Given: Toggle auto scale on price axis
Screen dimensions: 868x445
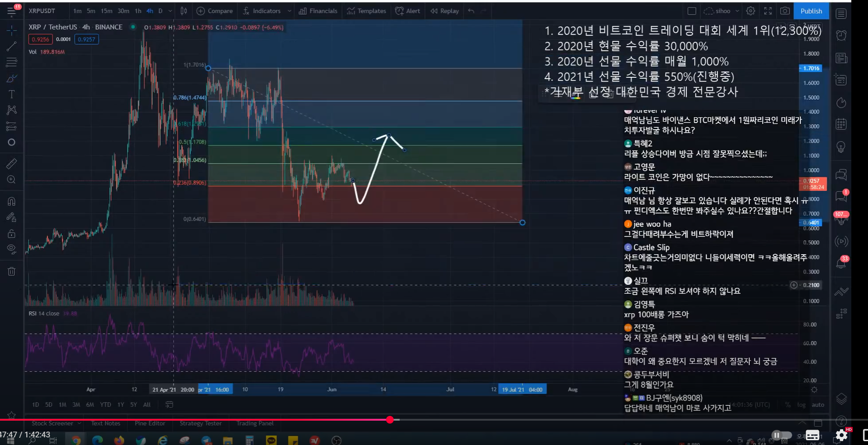Looking at the screenshot, I should (818, 405).
